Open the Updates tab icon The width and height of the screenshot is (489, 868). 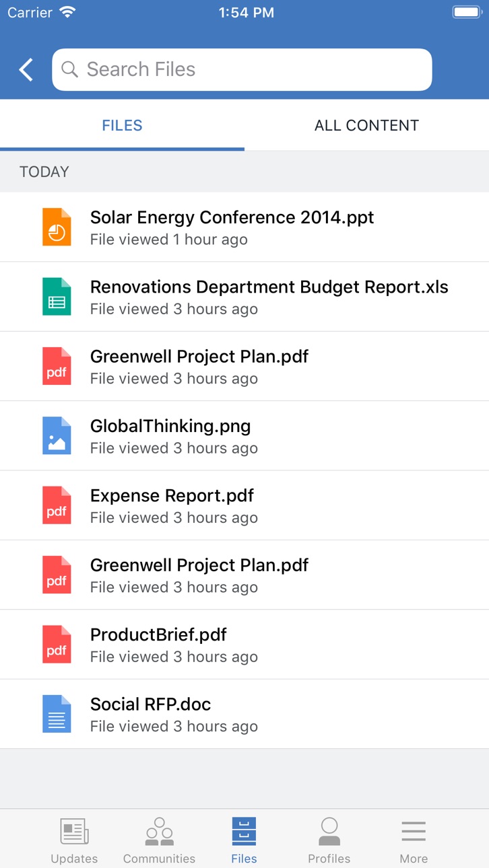tap(74, 831)
